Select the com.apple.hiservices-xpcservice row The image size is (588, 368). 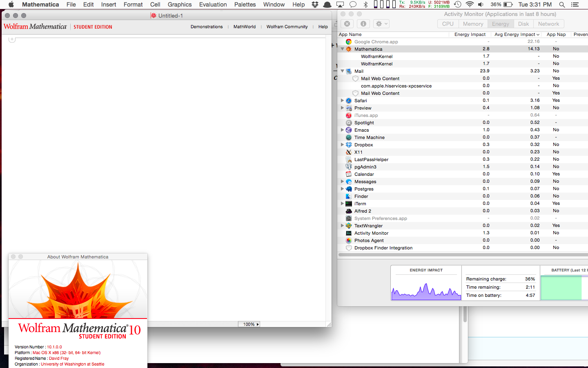463,86
